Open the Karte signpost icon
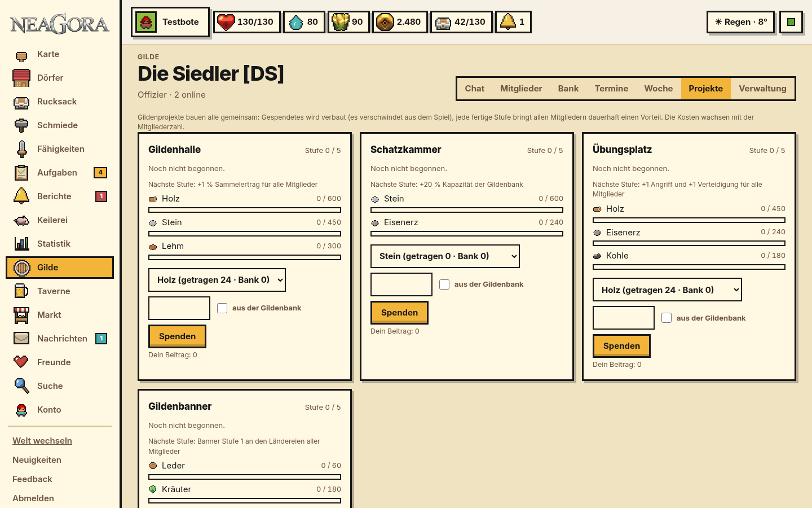Screen dimensions: 812x508 pos(21,55)
